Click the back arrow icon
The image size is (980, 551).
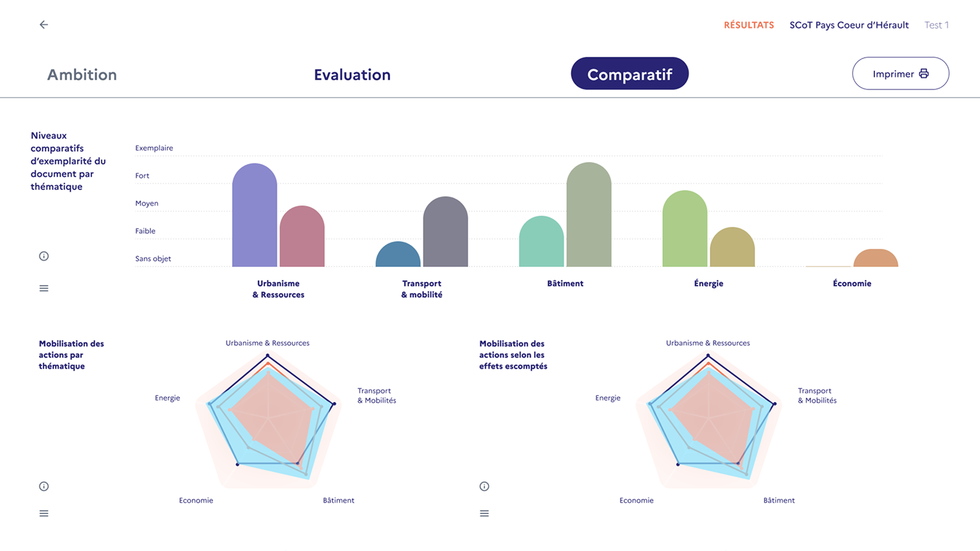43,25
